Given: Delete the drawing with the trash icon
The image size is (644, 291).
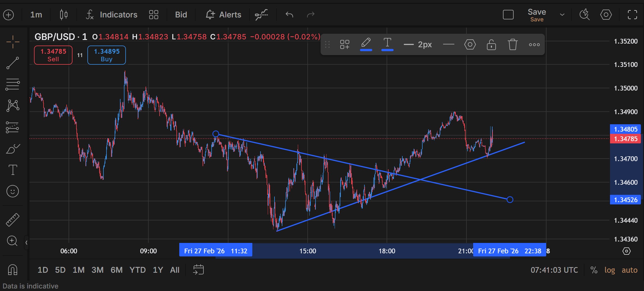Looking at the screenshot, I should (513, 44).
